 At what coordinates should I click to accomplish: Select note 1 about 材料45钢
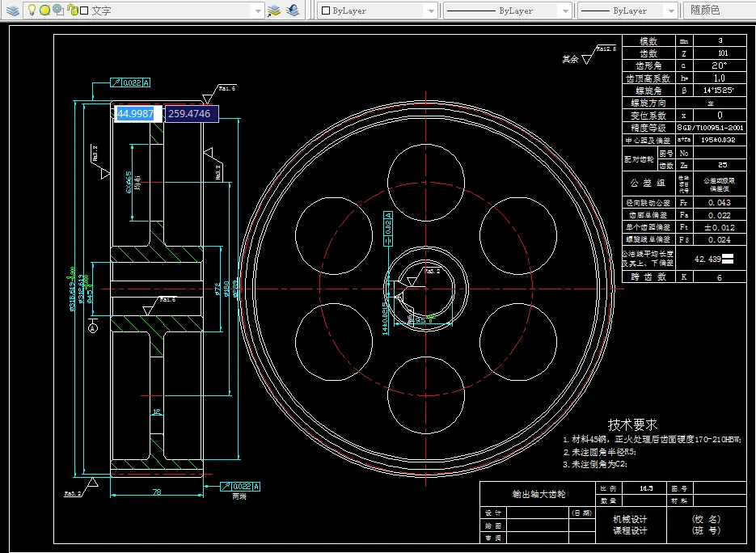click(x=652, y=440)
